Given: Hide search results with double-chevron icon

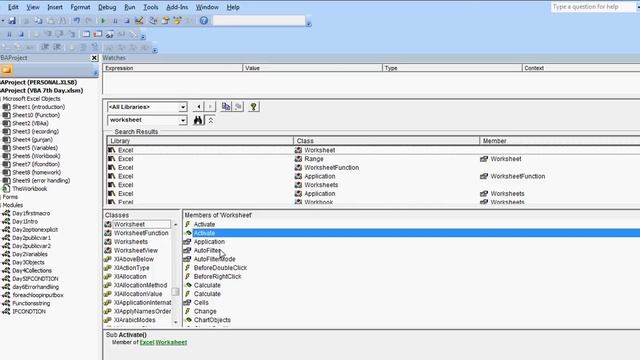Looking at the screenshot, I should [x=211, y=120].
